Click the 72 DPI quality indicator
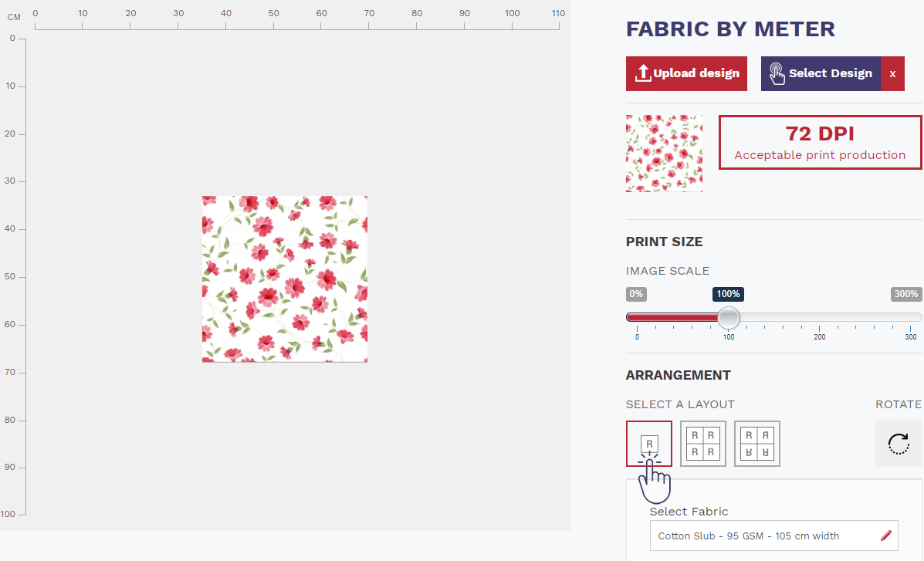 [x=820, y=142]
